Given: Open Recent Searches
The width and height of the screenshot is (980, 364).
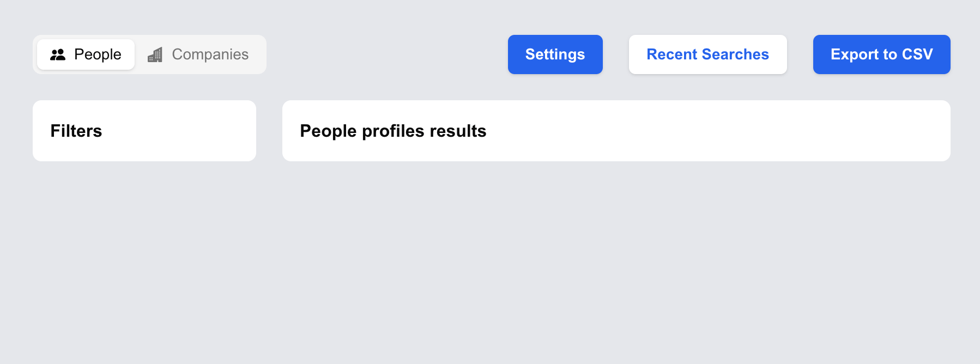Looking at the screenshot, I should point(708,54).
